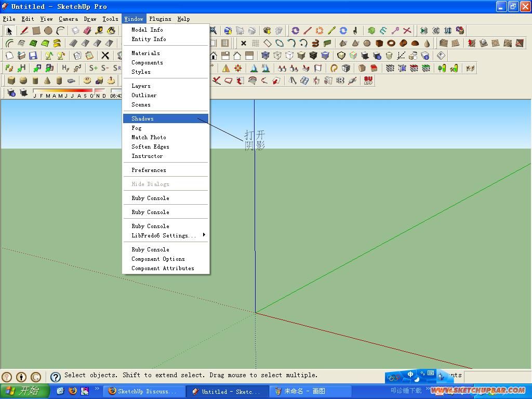Viewport: 532px width, 399px height.
Task: Activate the Arc drawing tool
Action: point(60,31)
